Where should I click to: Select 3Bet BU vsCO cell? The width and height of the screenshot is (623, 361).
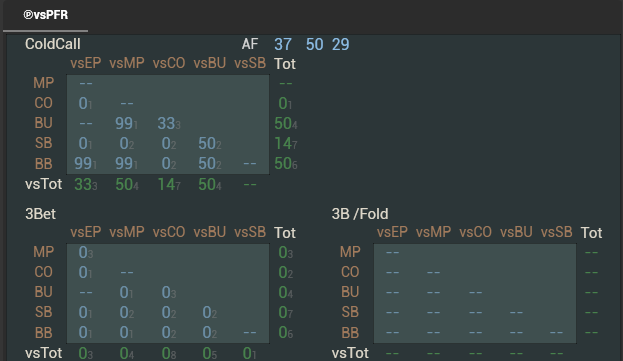pos(169,293)
